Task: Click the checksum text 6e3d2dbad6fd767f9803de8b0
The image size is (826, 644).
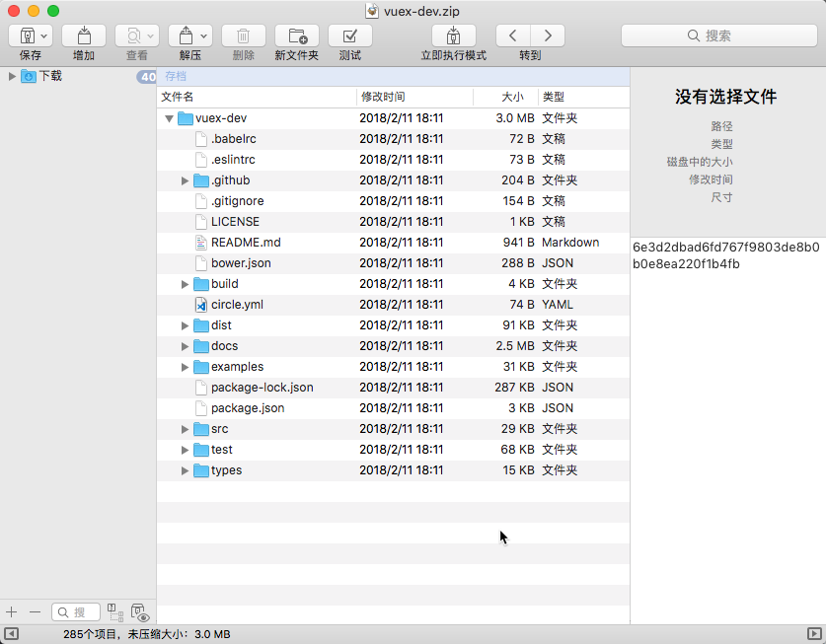Action: [726, 248]
